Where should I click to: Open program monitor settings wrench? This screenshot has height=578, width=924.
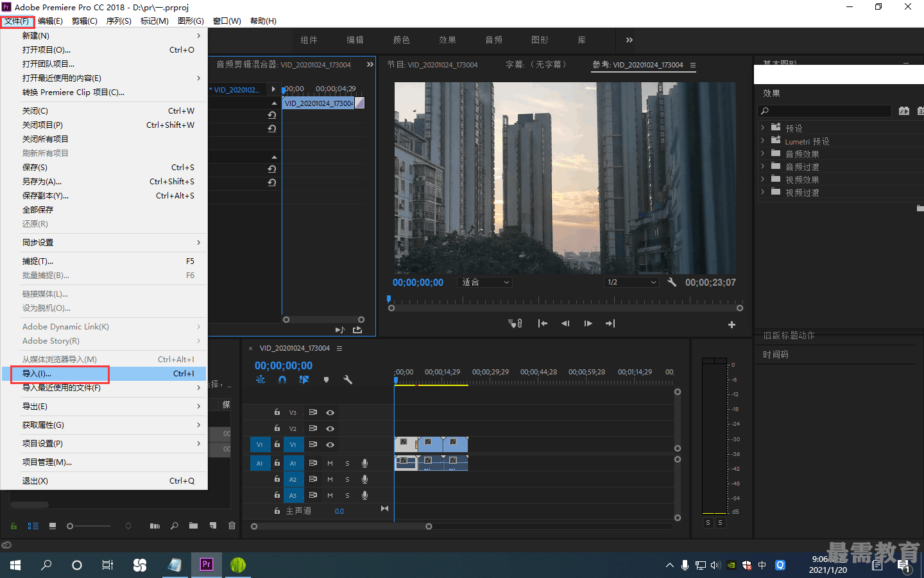672,282
